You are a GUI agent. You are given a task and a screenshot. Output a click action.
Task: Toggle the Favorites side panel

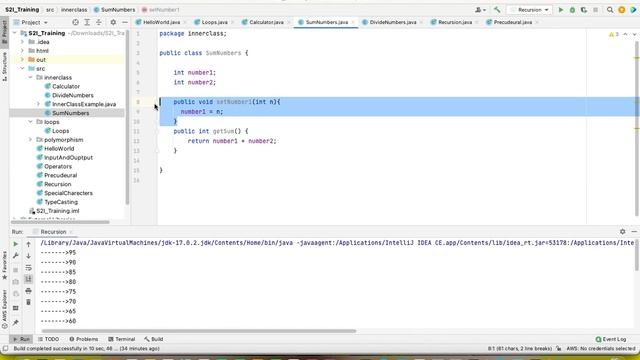coord(4,265)
